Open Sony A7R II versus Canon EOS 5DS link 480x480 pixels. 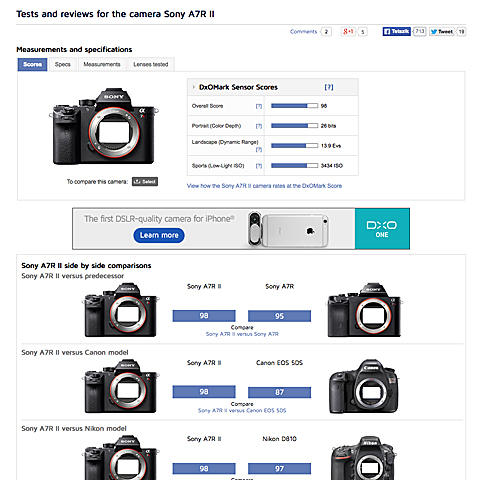242,410
